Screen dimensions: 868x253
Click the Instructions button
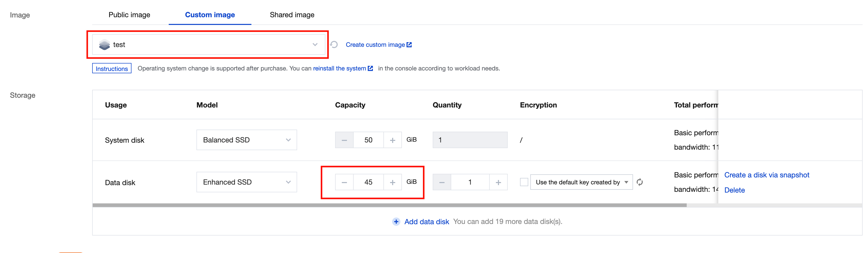(111, 68)
